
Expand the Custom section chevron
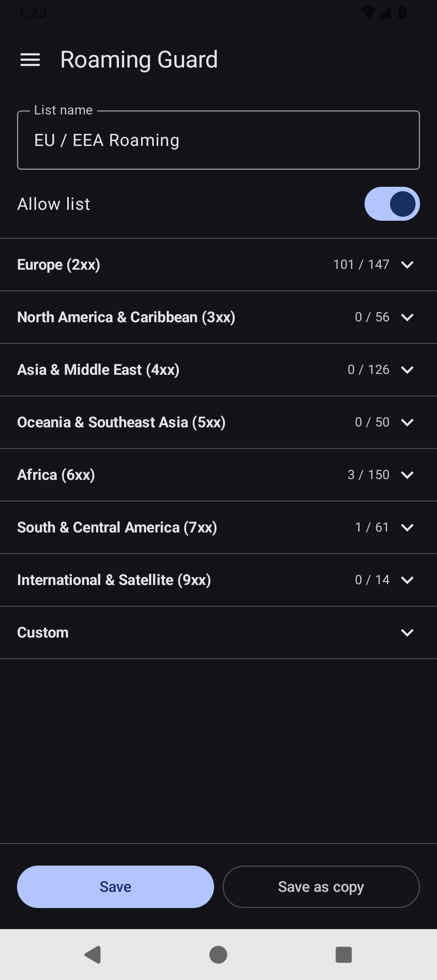407,633
